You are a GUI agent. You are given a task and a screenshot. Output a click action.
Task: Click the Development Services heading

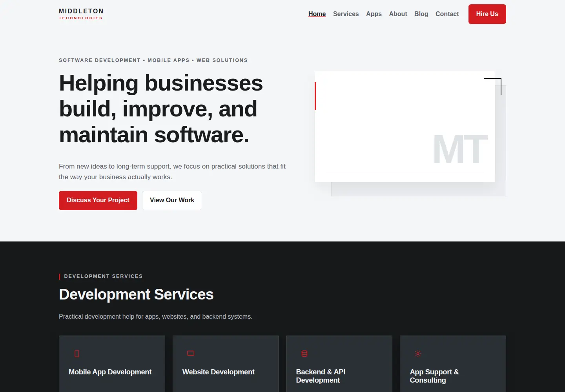click(136, 294)
